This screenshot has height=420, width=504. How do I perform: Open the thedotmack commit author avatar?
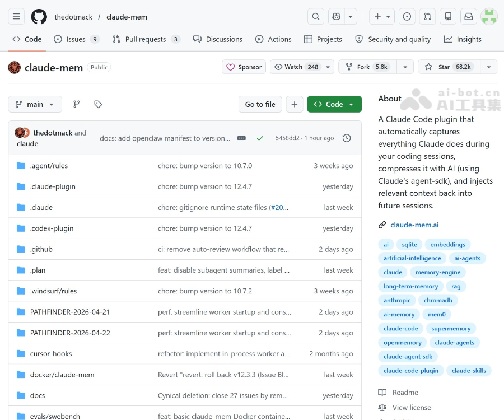click(20, 132)
